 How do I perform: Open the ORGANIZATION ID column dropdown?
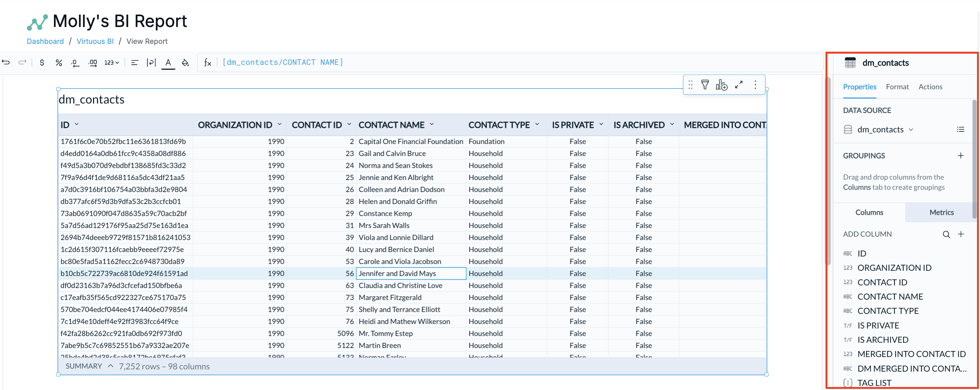click(x=280, y=124)
